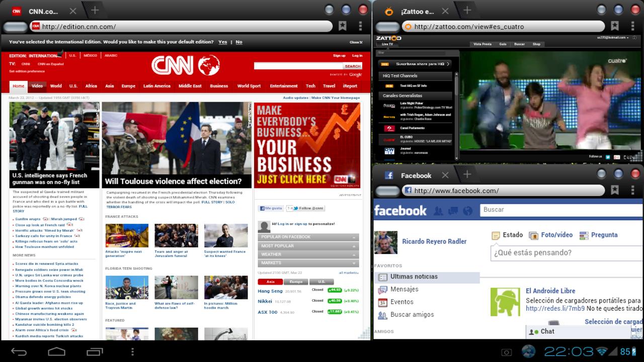Click Zattoo's Twitter follow icon
This screenshot has width=644, height=362.
coord(608,157)
